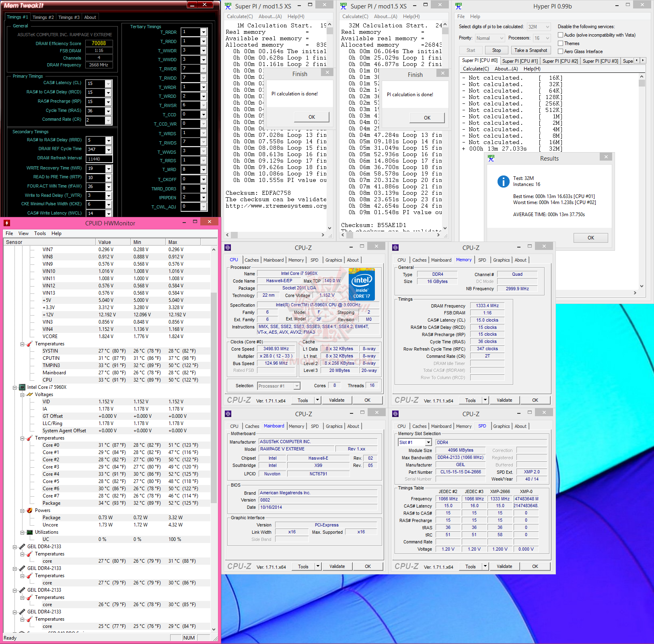Click the HWMonitor lightning bolt title icon
The width and height of the screenshot is (654, 644).
click(x=7, y=223)
